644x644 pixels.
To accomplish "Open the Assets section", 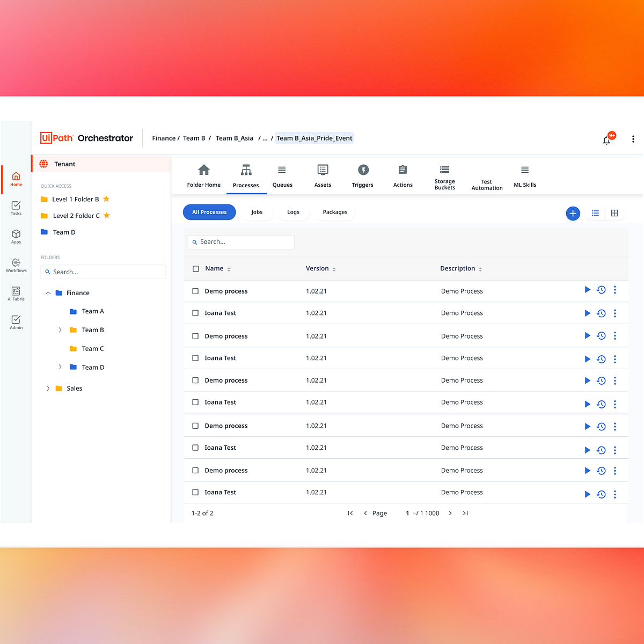I will click(323, 176).
